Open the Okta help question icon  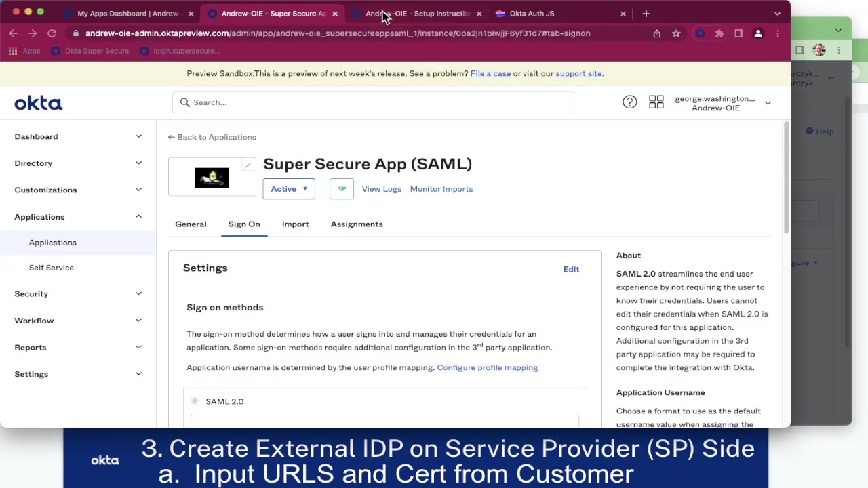[x=629, y=102]
